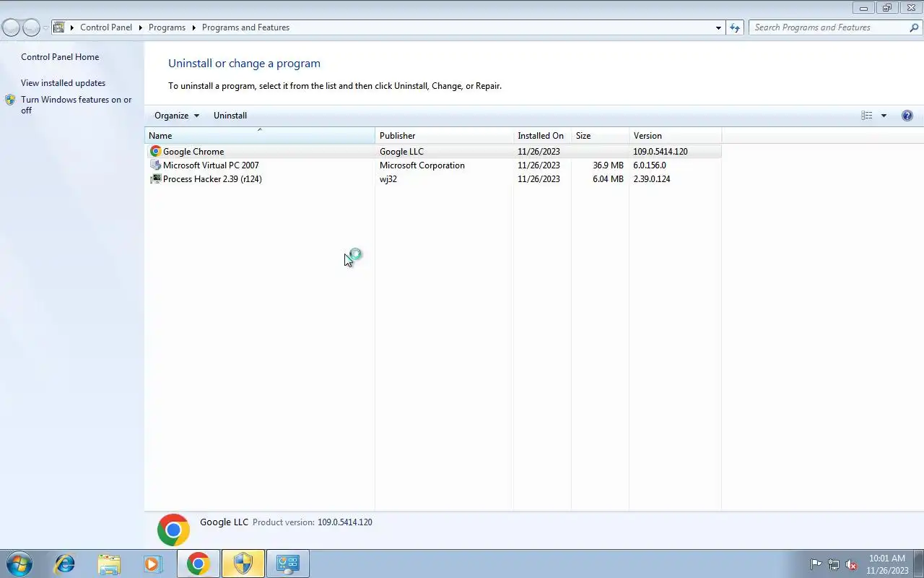
Task: Open the Windows Start orb
Action: [x=19, y=564]
